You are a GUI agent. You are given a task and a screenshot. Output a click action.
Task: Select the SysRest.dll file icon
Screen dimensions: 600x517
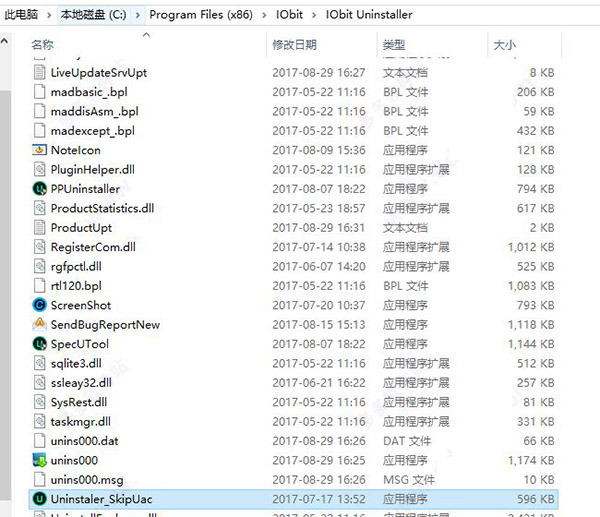(39, 402)
